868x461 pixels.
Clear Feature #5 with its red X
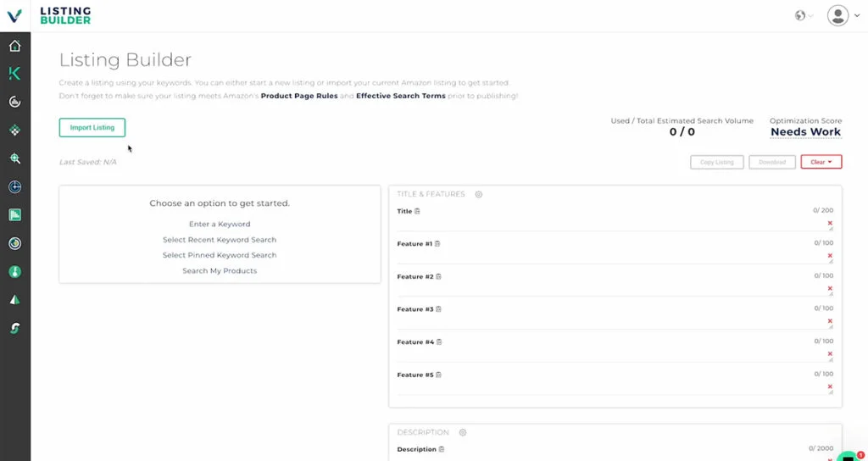click(830, 386)
